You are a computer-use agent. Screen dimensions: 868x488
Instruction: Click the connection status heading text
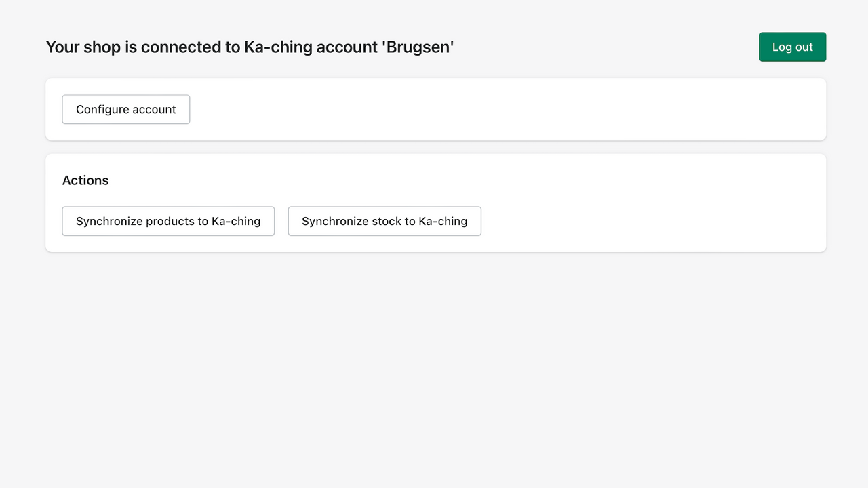click(x=249, y=47)
